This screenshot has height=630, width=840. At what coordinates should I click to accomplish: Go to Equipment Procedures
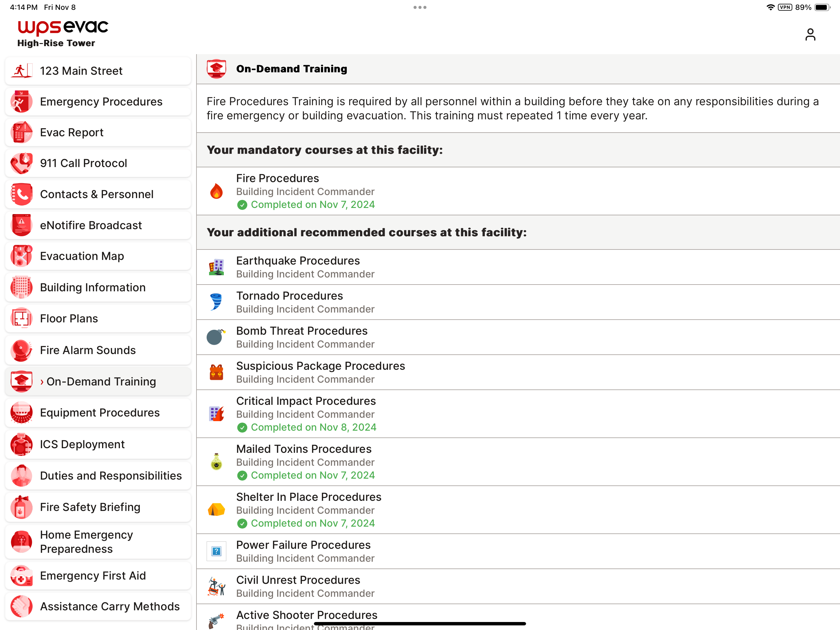(x=98, y=413)
